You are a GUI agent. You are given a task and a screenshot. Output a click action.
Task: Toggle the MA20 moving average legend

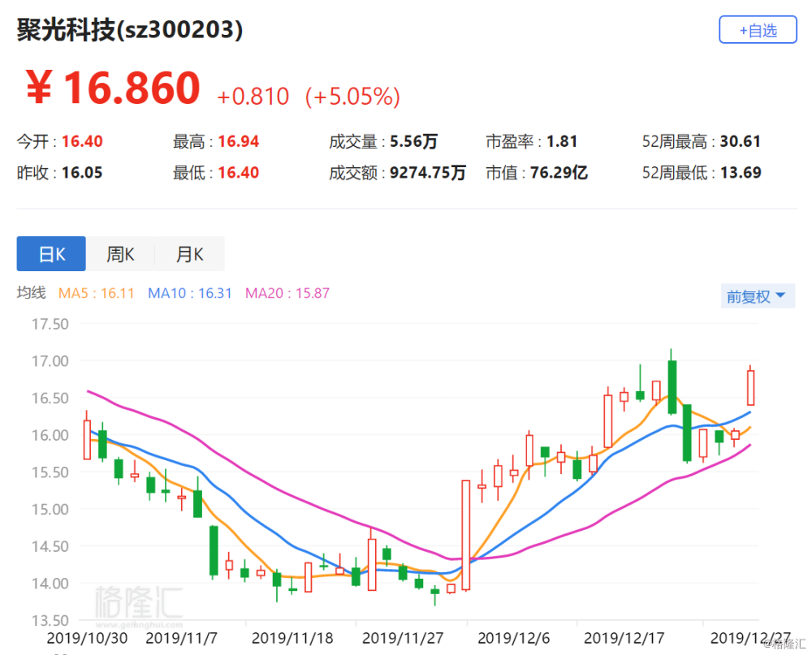287,293
